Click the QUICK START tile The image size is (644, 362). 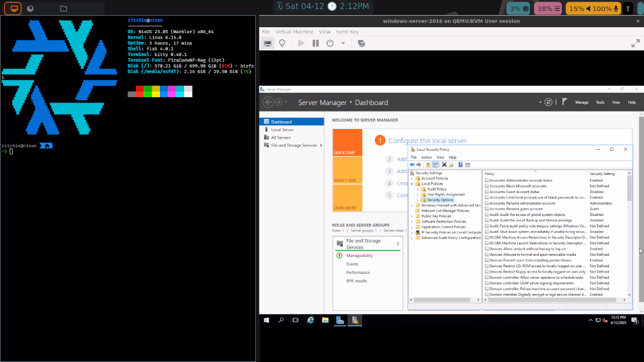pos(348,142)
